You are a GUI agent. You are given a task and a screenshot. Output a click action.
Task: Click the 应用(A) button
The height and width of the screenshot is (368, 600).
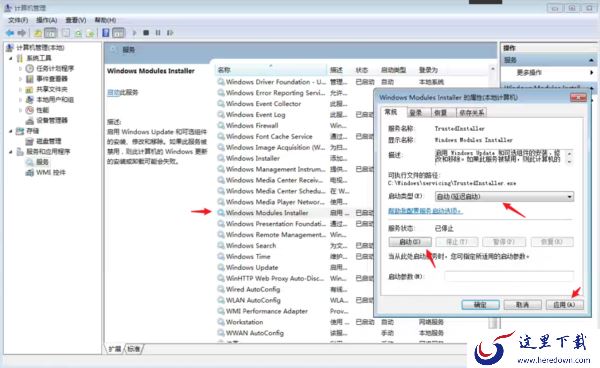[x=564, y=305]
